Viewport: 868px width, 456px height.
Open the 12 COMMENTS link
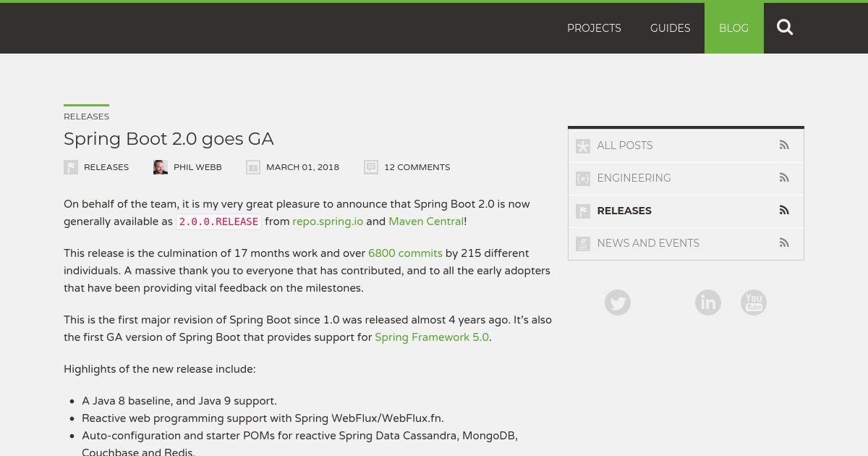click(x=417, y=167)
